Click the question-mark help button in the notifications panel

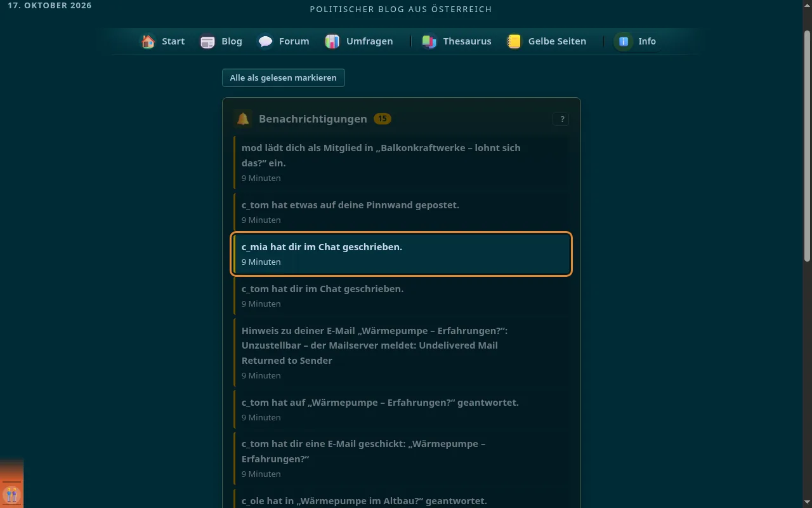[561, 119]
